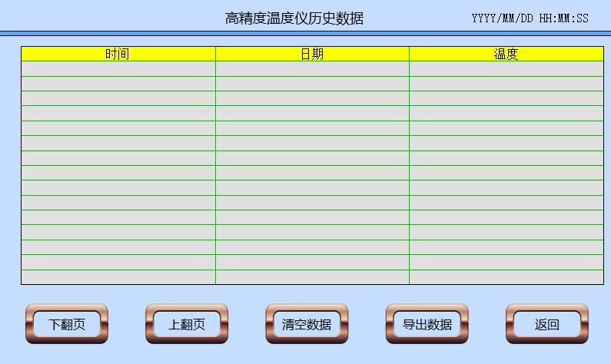Select the 时间 column header
Viewport: 611px width, 364px height.
[x=118, y=54]
